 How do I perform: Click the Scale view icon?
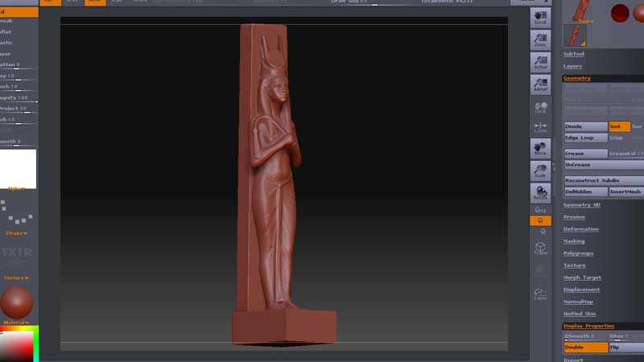point(540,171)
